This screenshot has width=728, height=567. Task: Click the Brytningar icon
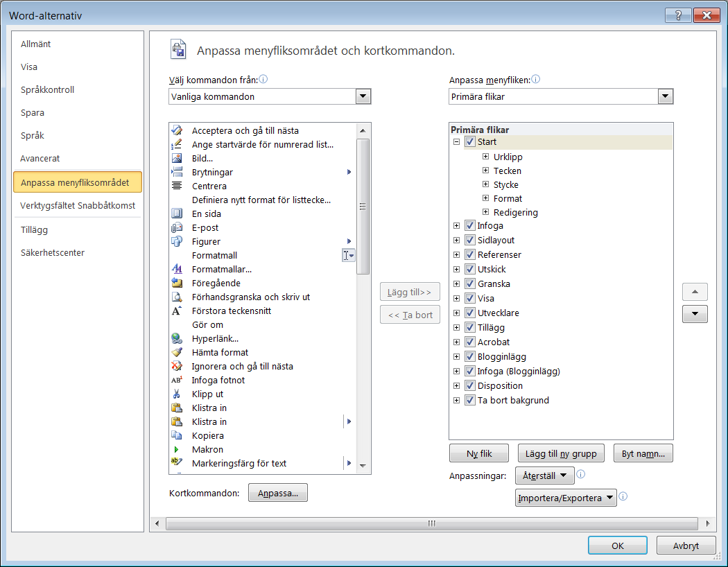(177, 172)
